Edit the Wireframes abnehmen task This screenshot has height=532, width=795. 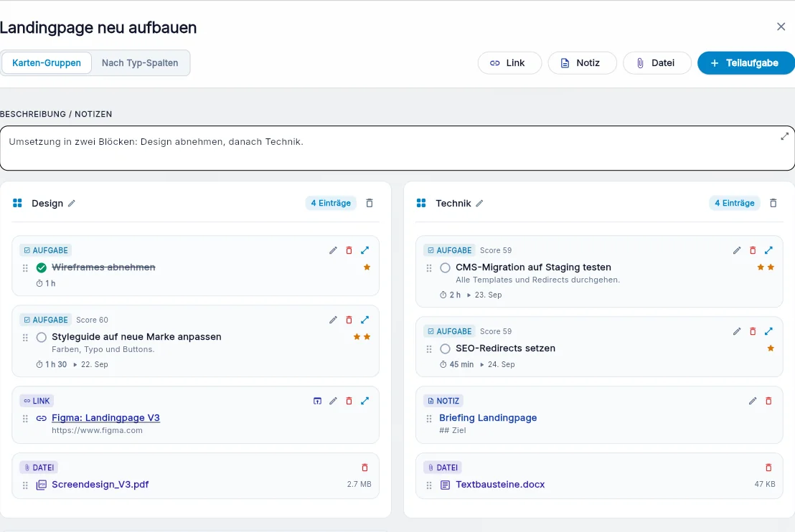click(333, 250)
